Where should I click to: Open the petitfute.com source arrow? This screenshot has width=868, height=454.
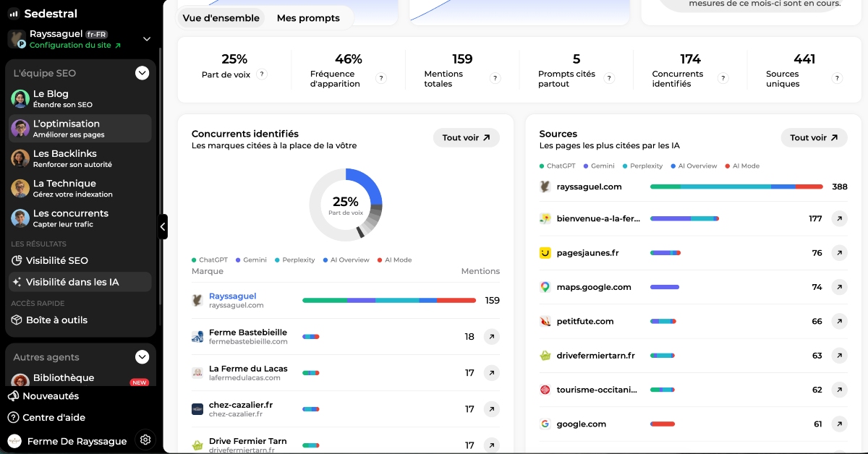(x=839, y=322)
